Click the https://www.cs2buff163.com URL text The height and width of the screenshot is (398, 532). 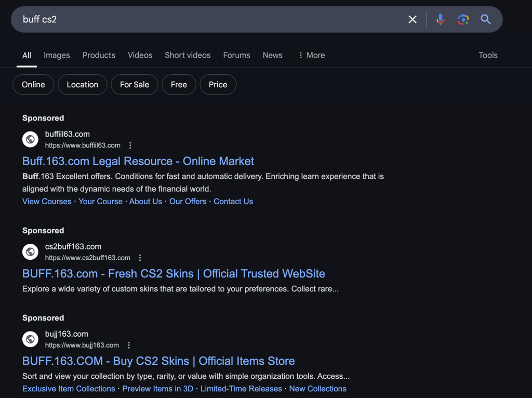[x=87, y=258]
